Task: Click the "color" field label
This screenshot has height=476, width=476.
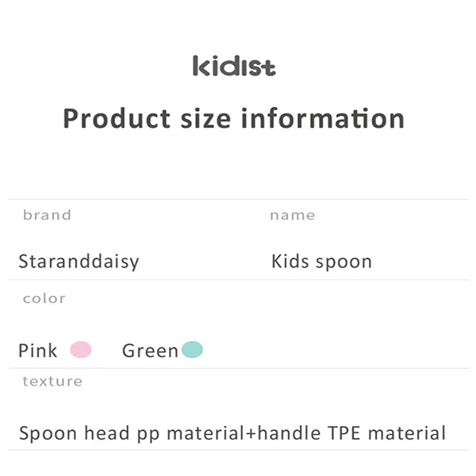Action: [44, 298]
